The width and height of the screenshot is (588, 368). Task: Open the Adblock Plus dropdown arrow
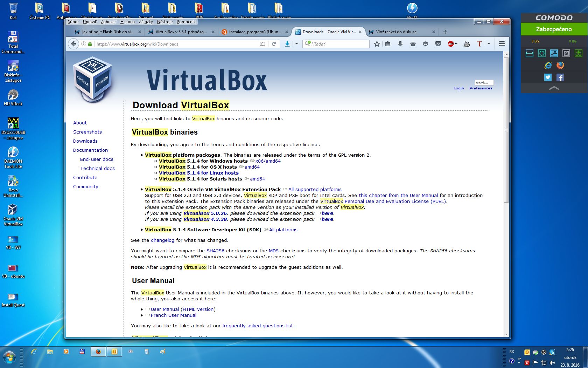pyautogui.click(x=456, y=44)
